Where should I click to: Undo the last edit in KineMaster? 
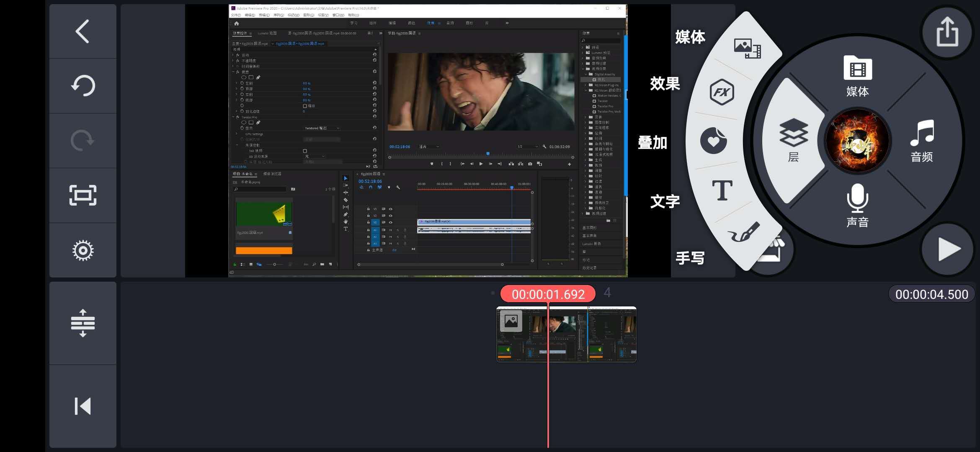83,86
